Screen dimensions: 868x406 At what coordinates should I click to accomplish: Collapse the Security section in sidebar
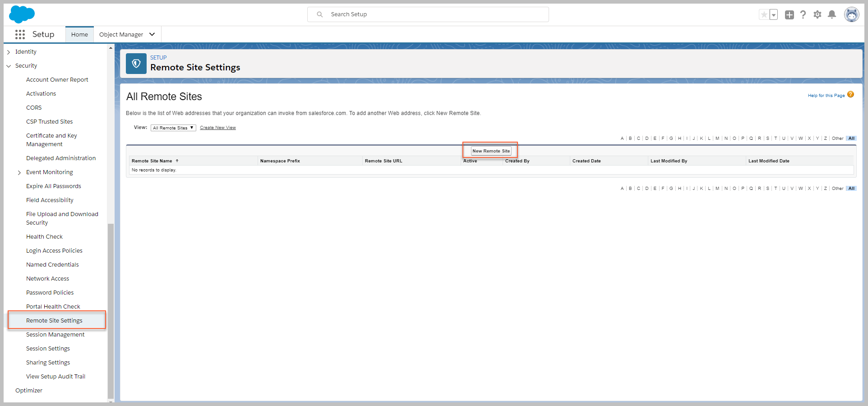pos(9,66)
